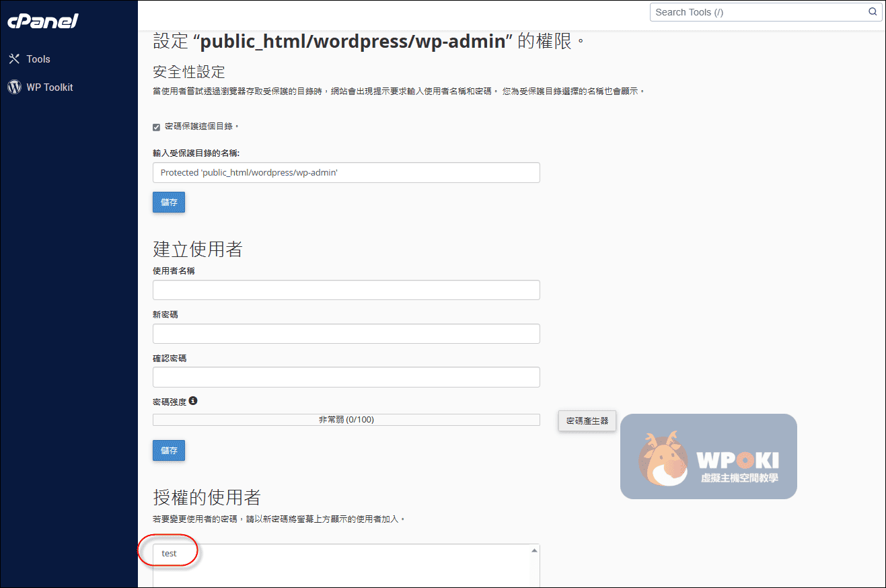Click the 使用者名稱 input field
This screenshot has height=588, width=886.
(x=346, y=290)
